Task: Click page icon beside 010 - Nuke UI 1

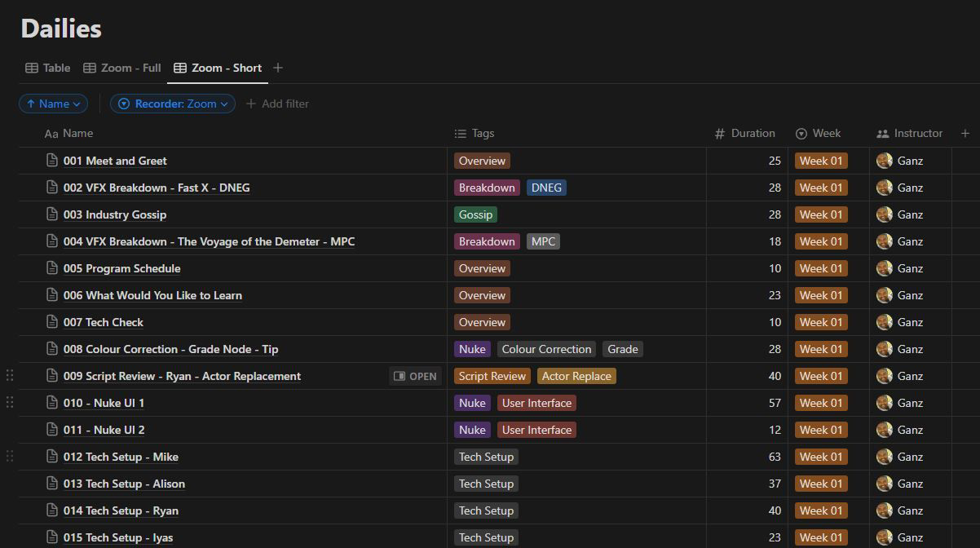Action: click(53, 403)
